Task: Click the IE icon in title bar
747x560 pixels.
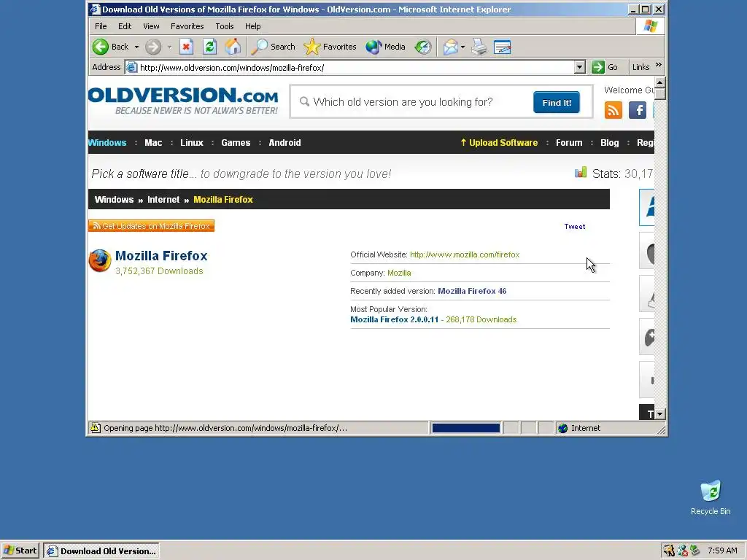Action: click(95, 9)
